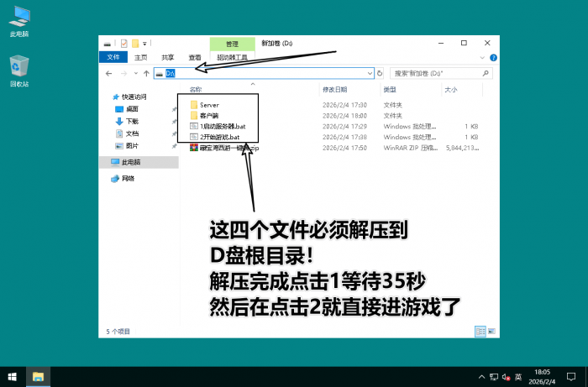588x387 pixels.
Task: Open 下载 in the navigation pane
Action: [x=127, y=122]
